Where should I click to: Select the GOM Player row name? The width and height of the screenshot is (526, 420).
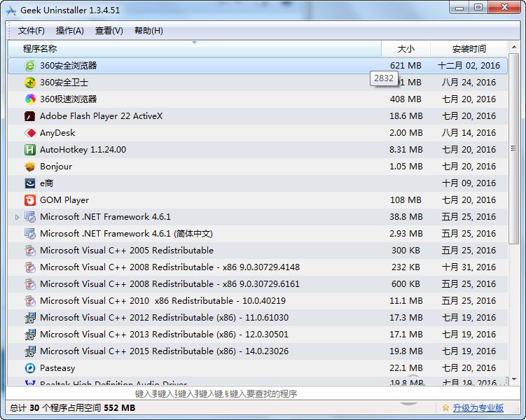coord(64,200)
